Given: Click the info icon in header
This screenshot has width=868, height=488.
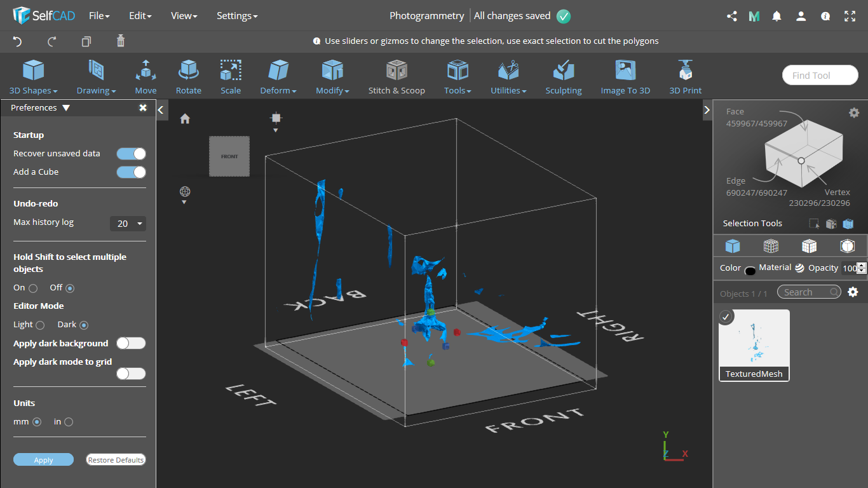Looking at the screenshot, I should 825,17.
